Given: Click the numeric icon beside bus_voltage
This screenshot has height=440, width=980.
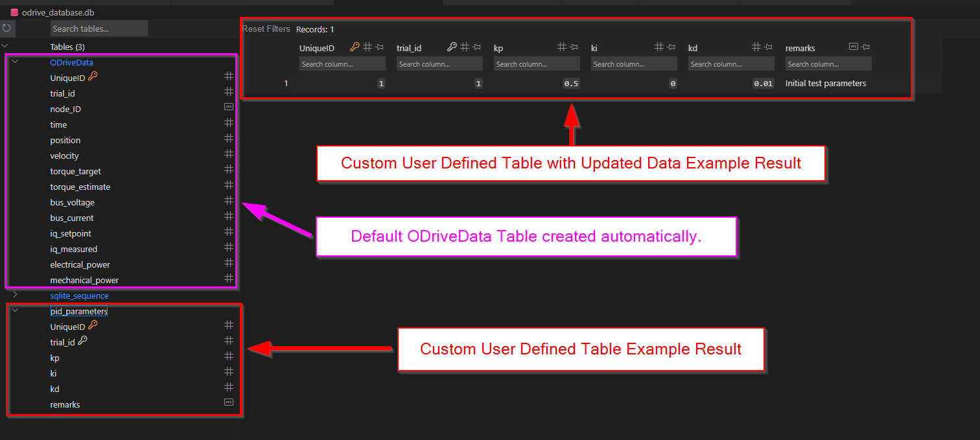Looking at the screenshot, I should 228,201.
